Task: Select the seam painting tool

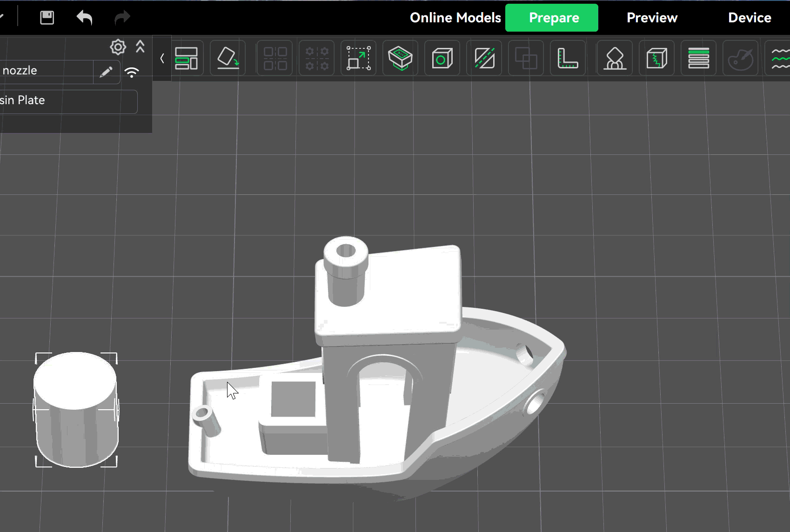Action: pos(656,58)
